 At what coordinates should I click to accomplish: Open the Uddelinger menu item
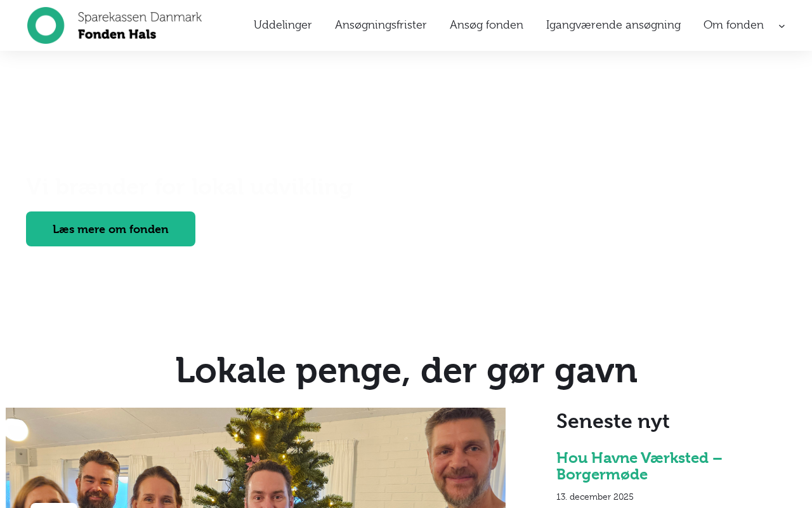click(283, 25)
